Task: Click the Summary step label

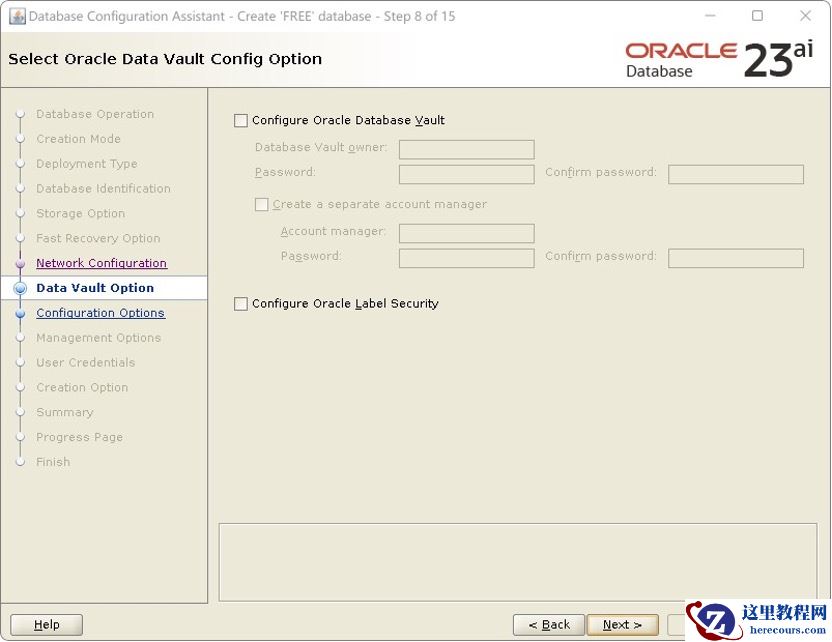Action: (65, 412)
